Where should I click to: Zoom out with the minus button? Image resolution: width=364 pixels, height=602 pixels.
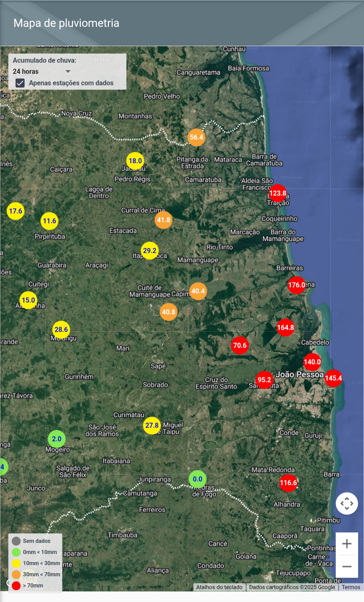pyautogui.click(x=347, y=567)
